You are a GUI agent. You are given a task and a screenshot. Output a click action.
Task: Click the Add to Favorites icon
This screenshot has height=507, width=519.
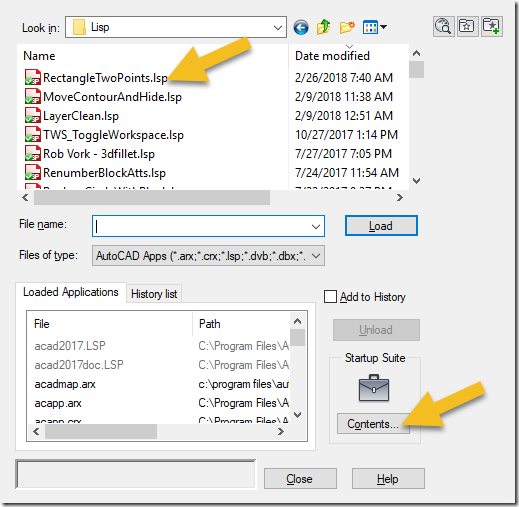pyautogui.click(x=492, y=26)
